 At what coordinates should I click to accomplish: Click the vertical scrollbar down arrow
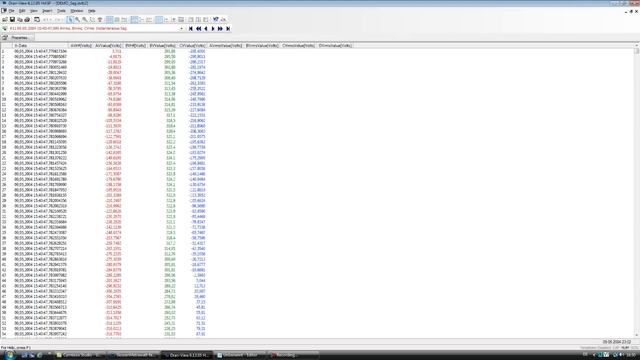pos(637,336)
